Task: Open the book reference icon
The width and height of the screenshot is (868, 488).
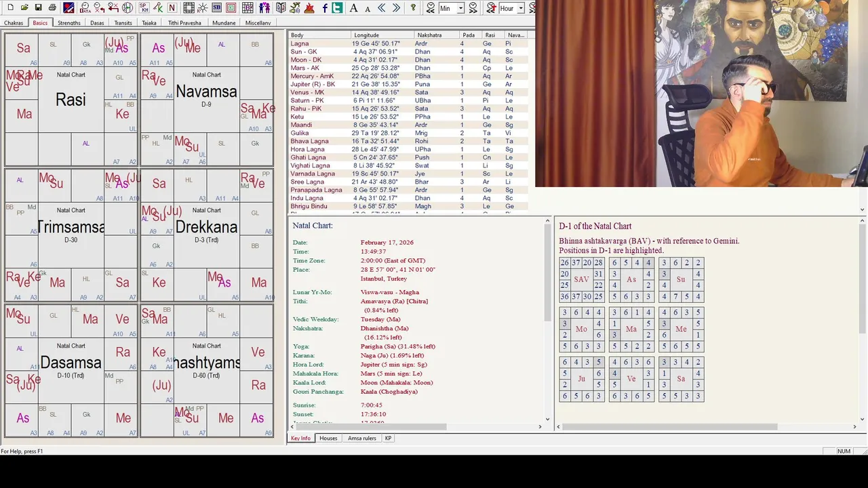Action: pos(281,7)
